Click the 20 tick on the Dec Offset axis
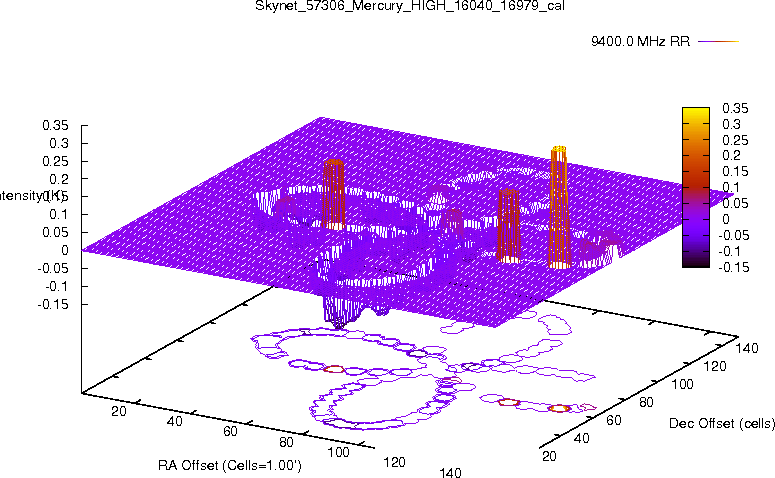The height and width of the screenshot is (478, 775). click(x=549, y=456)
